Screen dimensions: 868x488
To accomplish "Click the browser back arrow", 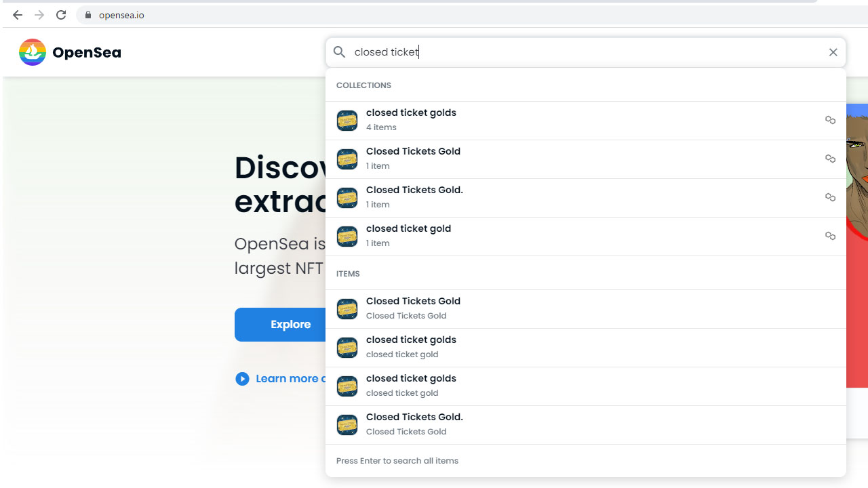I will (17, 14).
